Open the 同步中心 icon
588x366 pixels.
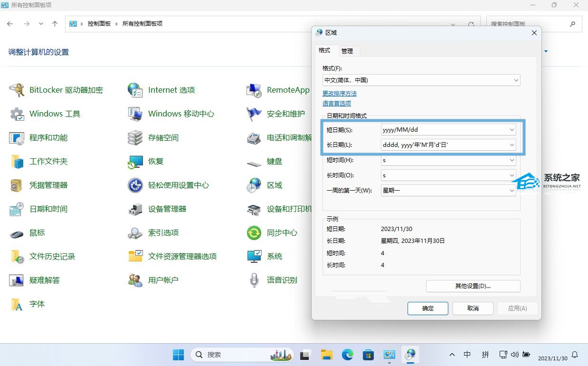[254, 232]
